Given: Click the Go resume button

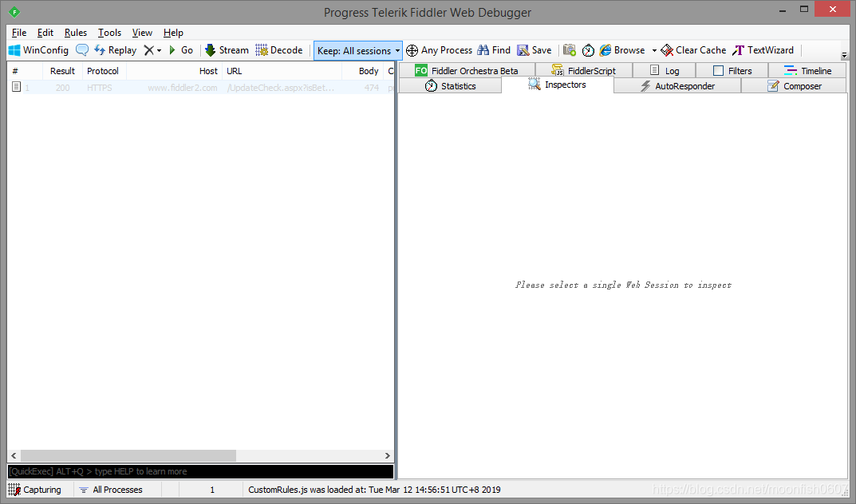Looking at the screenshot, I should click(x=181, y=50).
